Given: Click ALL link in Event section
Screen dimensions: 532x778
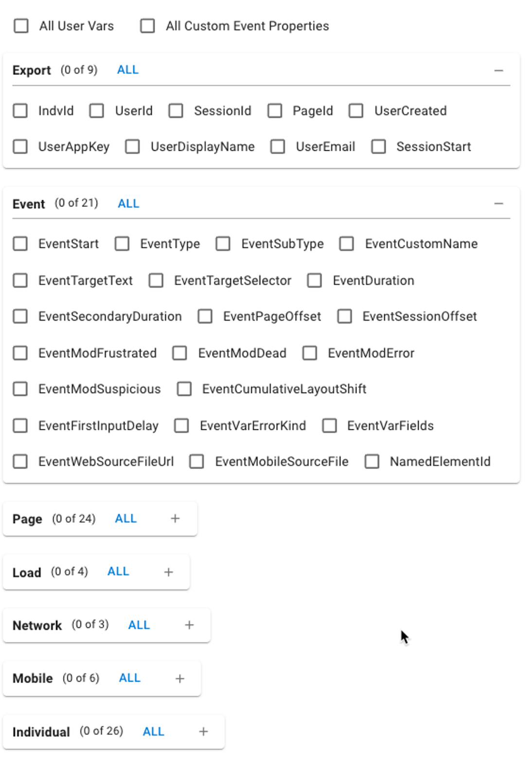Looking at the screenshot, I should [x=128, y=204].
